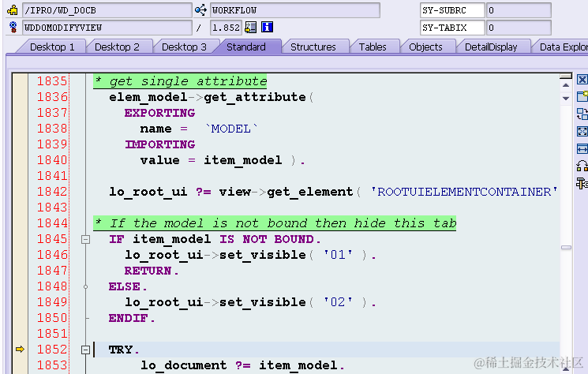The height and width of the screenshot is (374, 588).
Task: Collapse the IF block at line 1845
Action: click(85, 239)
